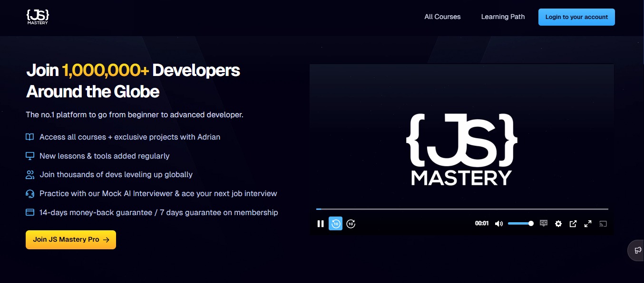
Task: Open video in pop-out window
Action: click(x=573, y=224)
